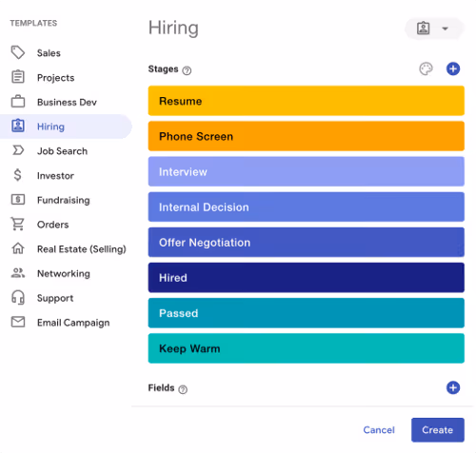Image resolution: width=476 pixels, height=453 pixels.
Task: Show help for Stages question mark
Action: tap(187, 70)
